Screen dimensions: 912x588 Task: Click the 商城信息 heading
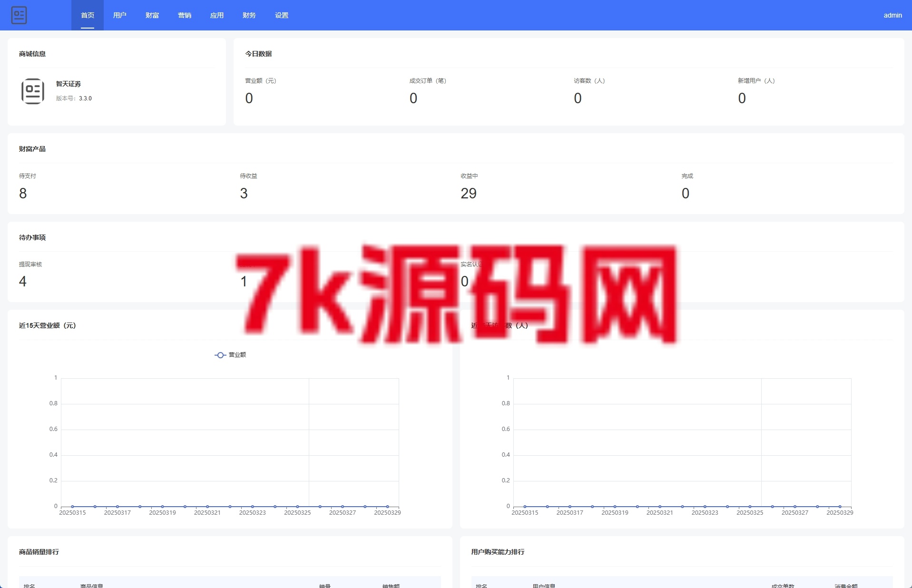[x=32, y=54]
